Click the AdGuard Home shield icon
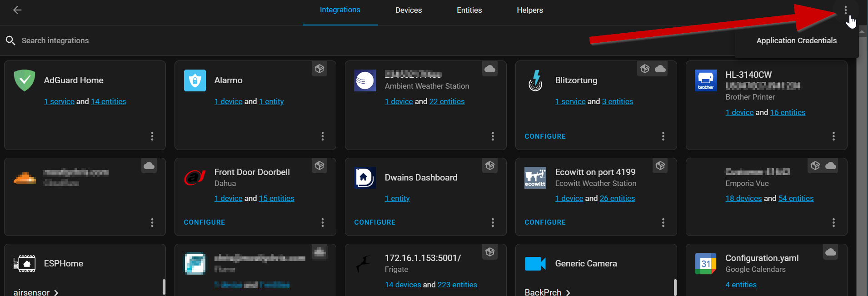Viewport: 868px width, 296px height. (x=25, y=80)
